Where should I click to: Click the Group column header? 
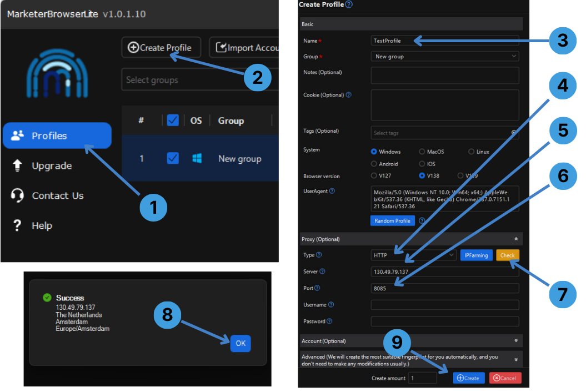coord(231,120)
